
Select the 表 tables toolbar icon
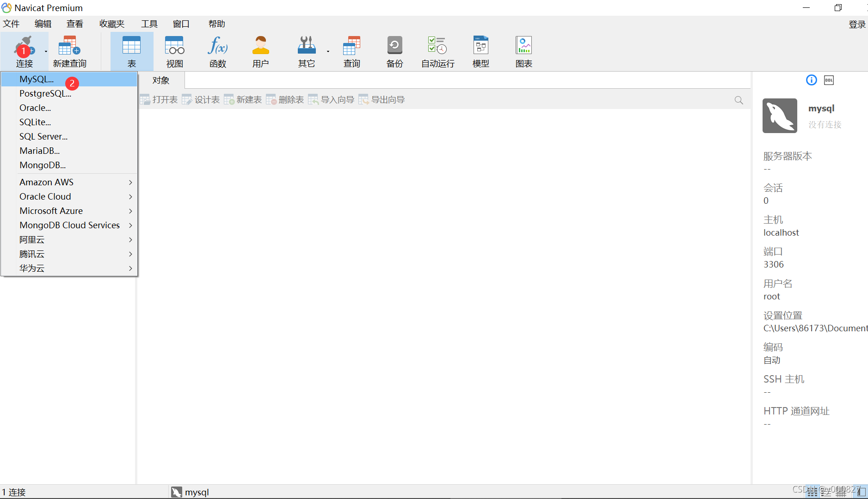[x=132, y=51]
